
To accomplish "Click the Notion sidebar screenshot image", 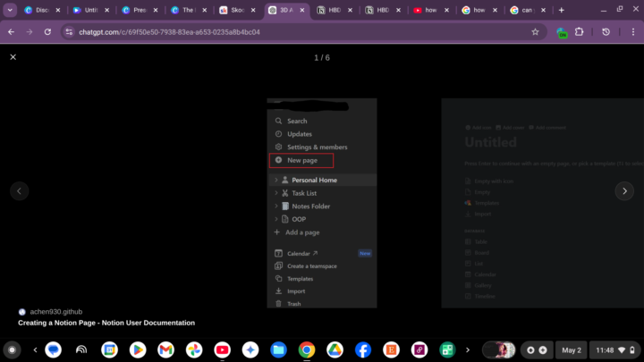I will pyautogui.click(x=322, y=203).
